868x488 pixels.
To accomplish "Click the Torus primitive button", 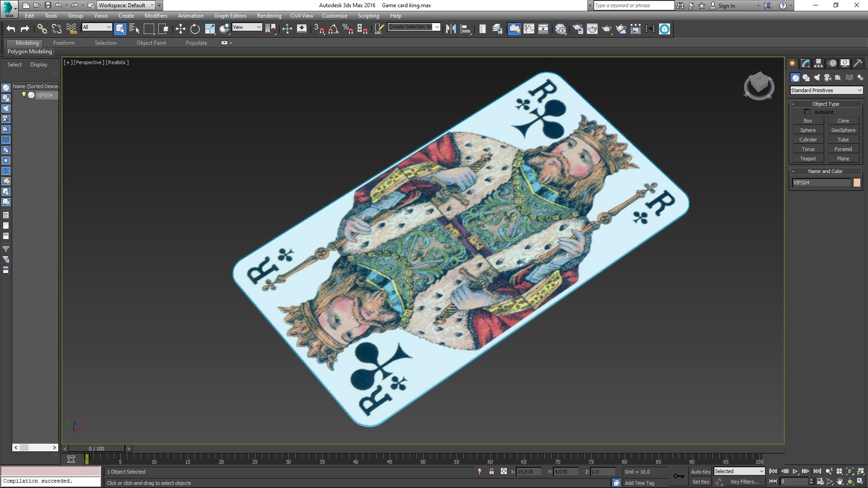I will (x=808, y=149).
